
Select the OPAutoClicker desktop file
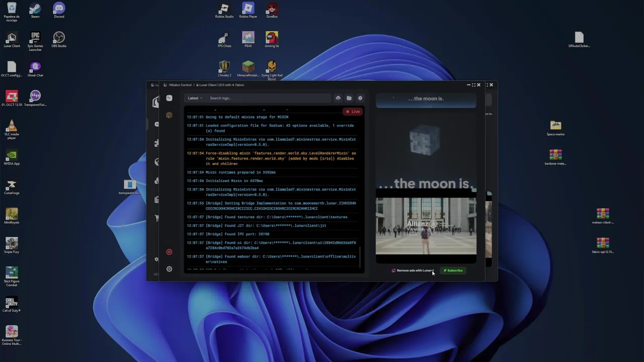(579, 40)
